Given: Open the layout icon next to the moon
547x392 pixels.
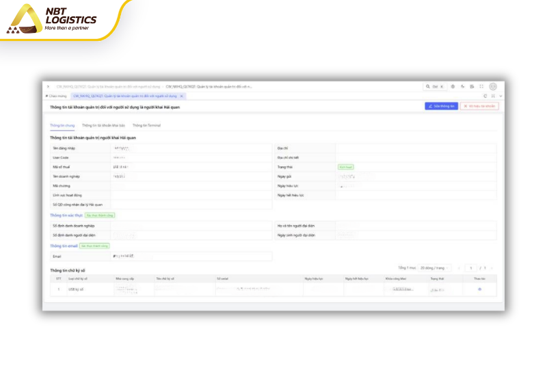Looking at the screenshot, I should coord(472,87).
